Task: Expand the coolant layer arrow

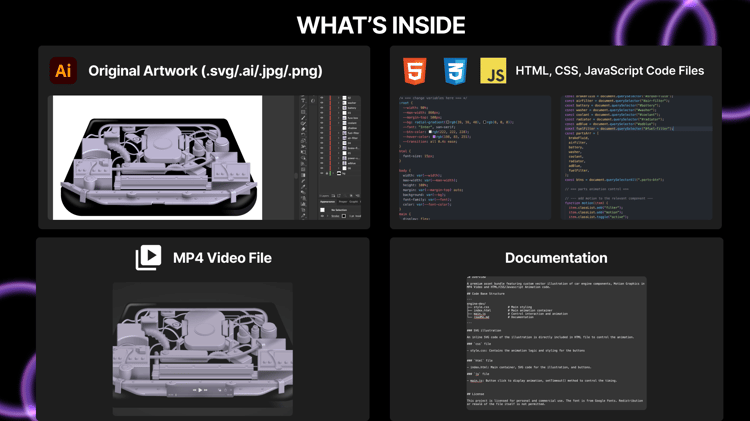Action: (339, 123)
